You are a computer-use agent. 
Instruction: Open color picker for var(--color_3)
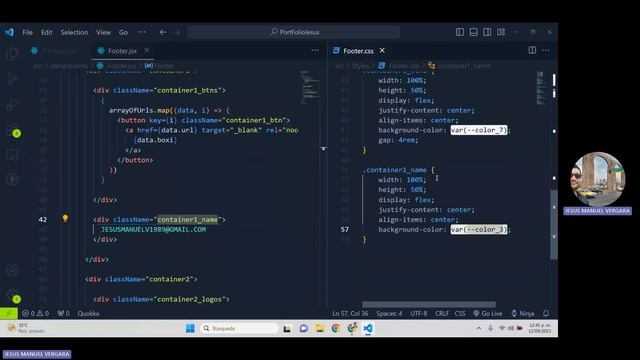[x=479, y=229]
